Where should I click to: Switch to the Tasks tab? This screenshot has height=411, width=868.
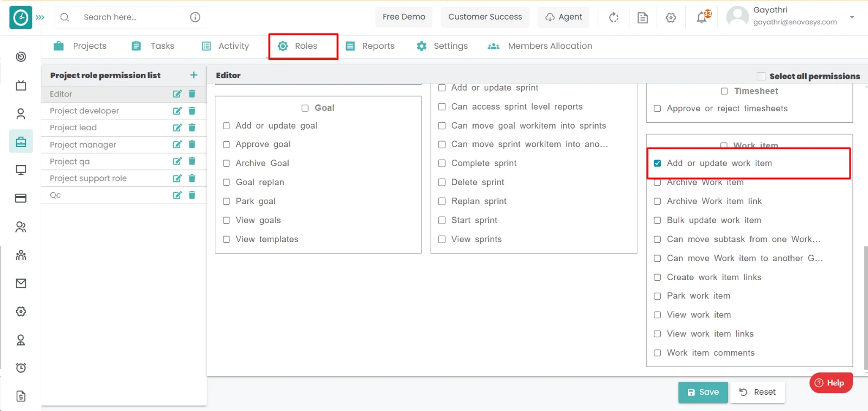coord(153,46)
